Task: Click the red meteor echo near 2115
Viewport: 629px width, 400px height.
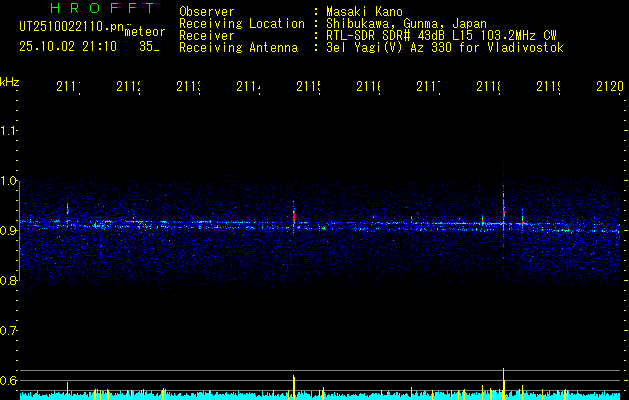Action: pos(294,217)
